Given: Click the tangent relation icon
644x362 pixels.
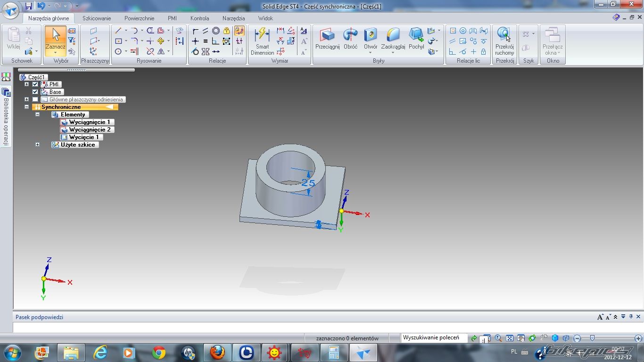Looking at the screenshot, I should pyautogui.click(x=195, y=51).
